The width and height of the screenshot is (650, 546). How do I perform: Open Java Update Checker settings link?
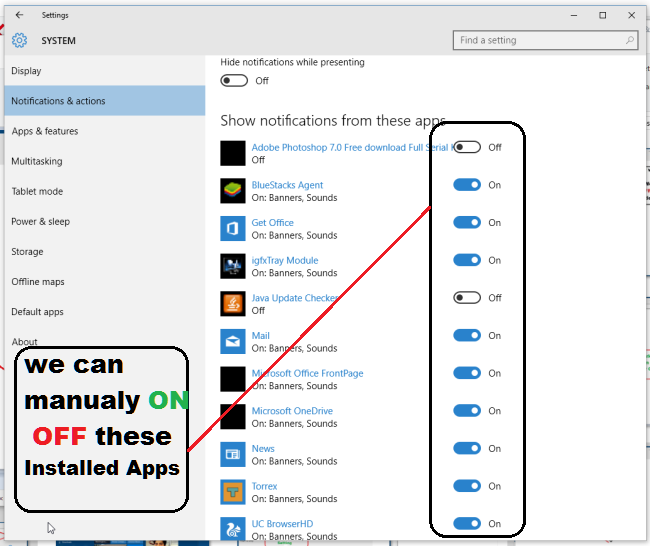(x=295, y=298)
